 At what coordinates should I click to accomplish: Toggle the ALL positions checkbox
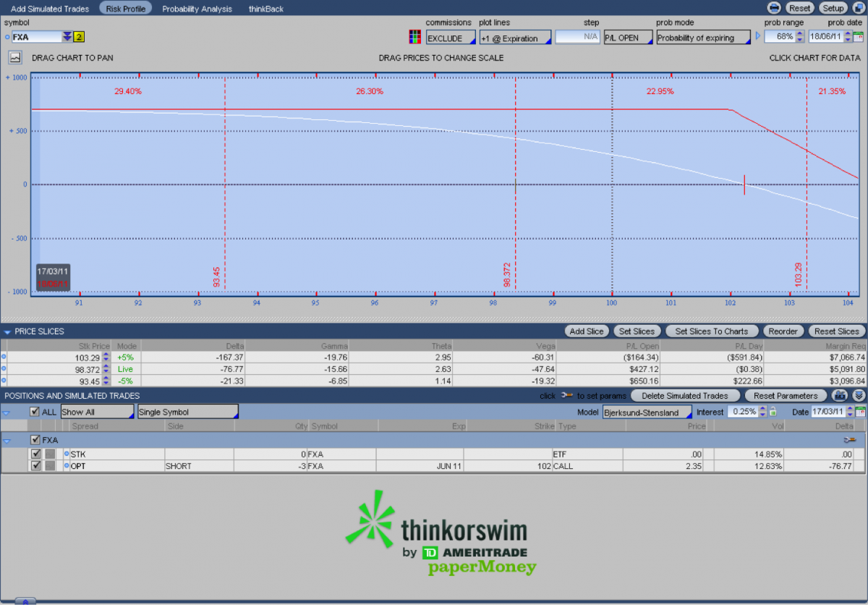[x=35, y=412]
